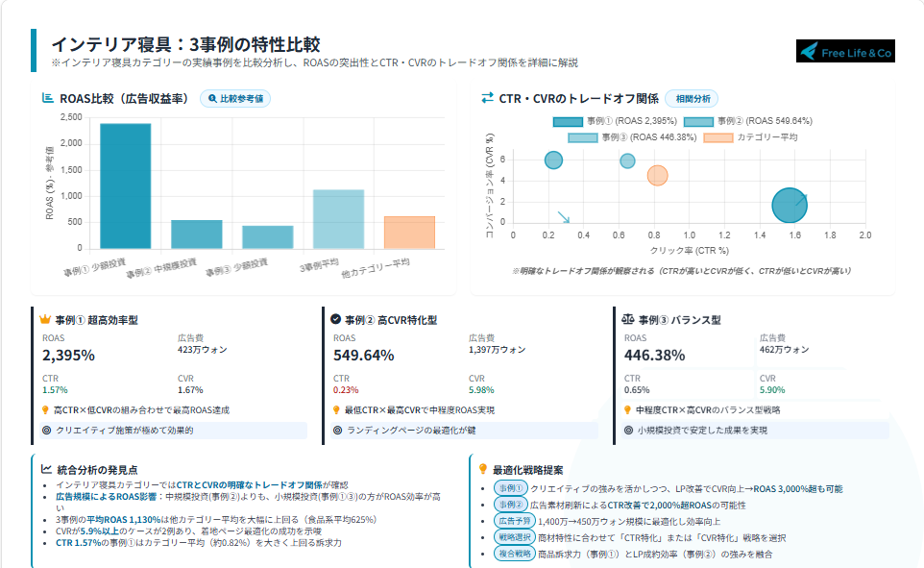Click the crown icon next to 事例① 超高効率型

(x=45, y=319)
